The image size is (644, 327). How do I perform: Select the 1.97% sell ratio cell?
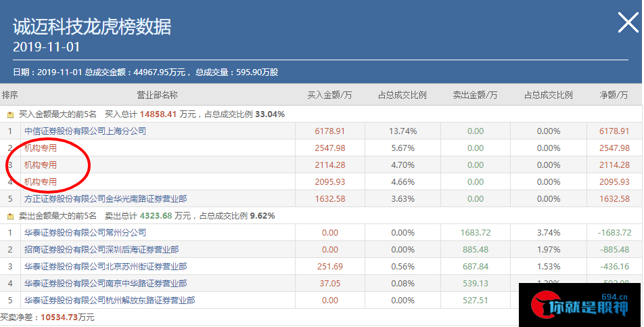click(549, 249)
